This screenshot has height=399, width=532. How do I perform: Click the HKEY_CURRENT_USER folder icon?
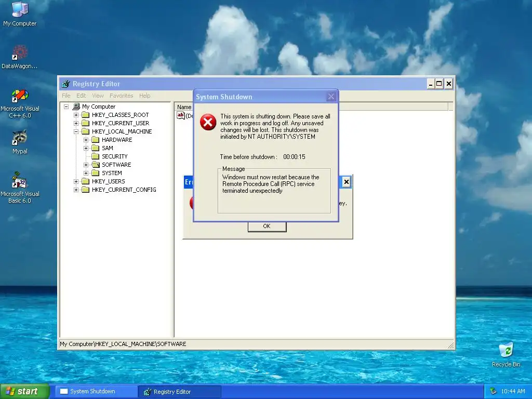coord(86,123)
